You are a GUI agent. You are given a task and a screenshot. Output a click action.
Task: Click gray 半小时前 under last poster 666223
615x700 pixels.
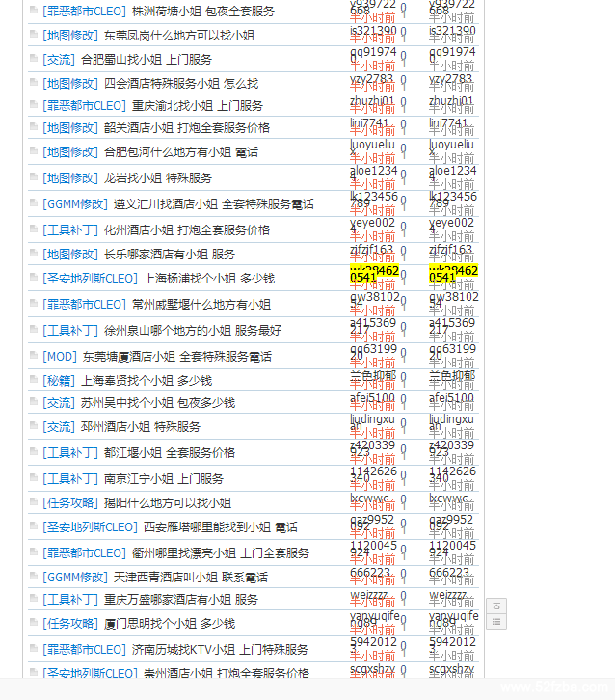(452, 579)
